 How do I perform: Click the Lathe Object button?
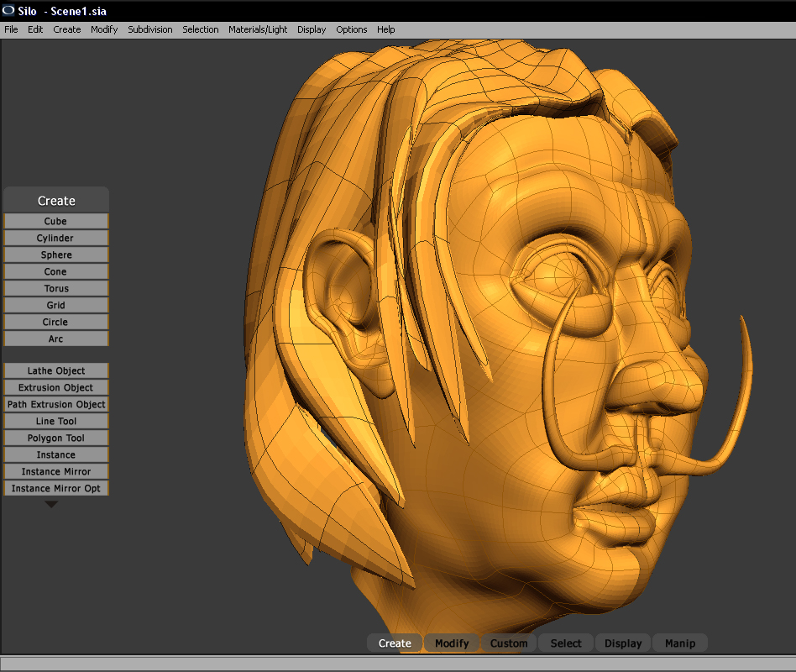tap(56, 370)
